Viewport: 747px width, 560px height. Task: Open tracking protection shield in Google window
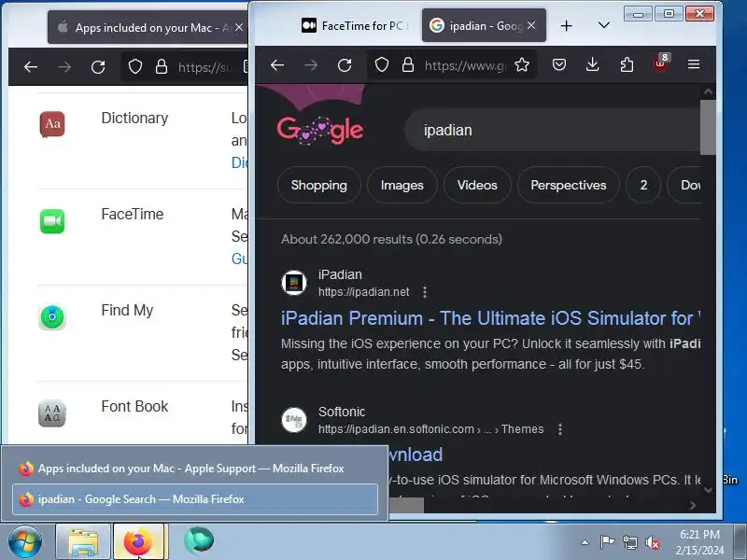(382, 64)
